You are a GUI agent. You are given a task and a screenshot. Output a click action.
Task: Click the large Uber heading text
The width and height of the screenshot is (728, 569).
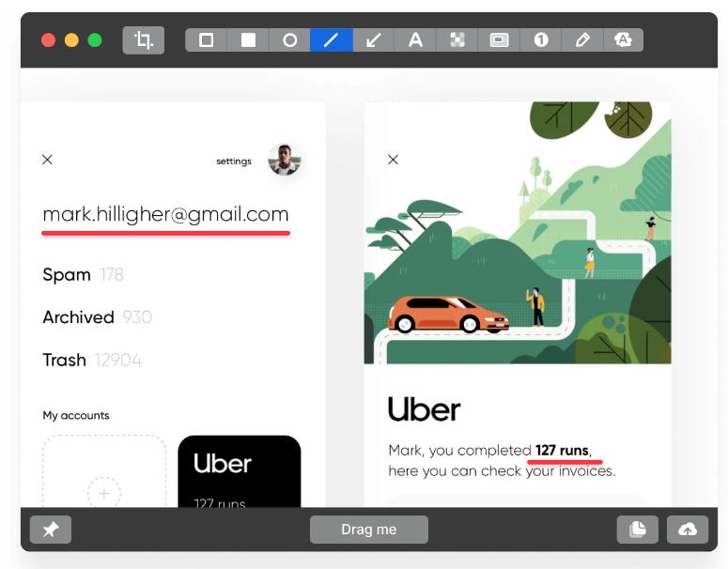pos(424,409)
